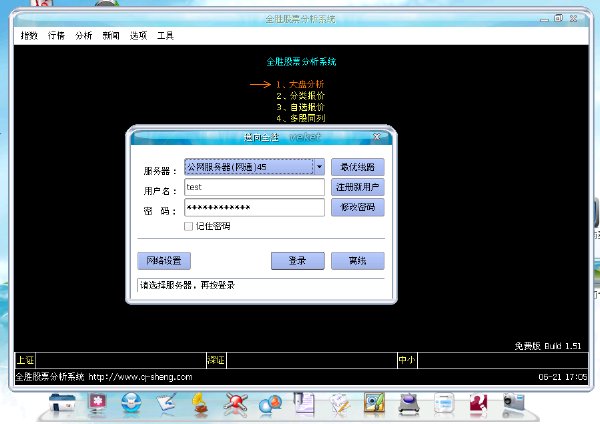Open the chat bubbles dock icon

[270, 404]
